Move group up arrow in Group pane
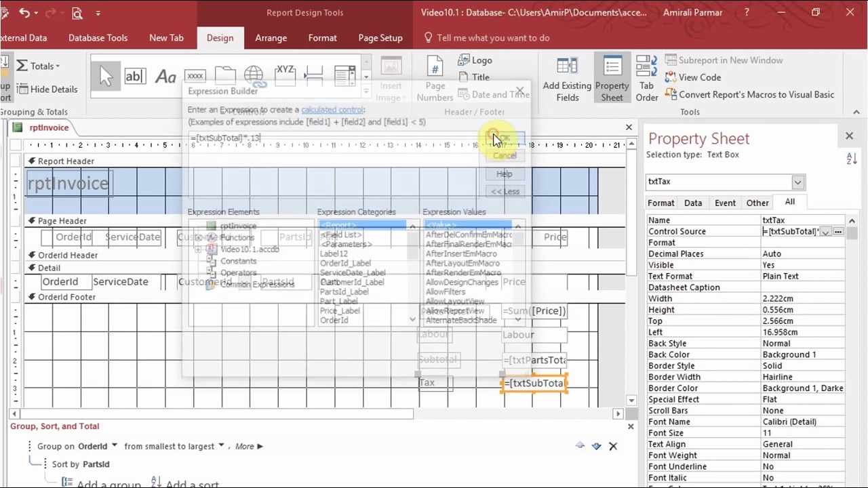The image size is (868, 488). 580,446
